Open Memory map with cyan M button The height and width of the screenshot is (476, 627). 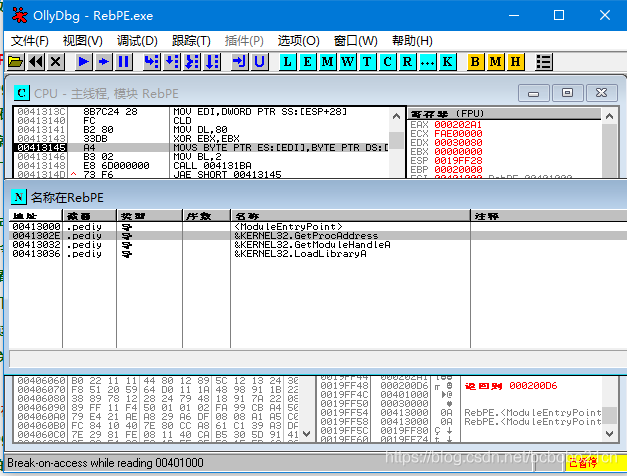(327, 62)
